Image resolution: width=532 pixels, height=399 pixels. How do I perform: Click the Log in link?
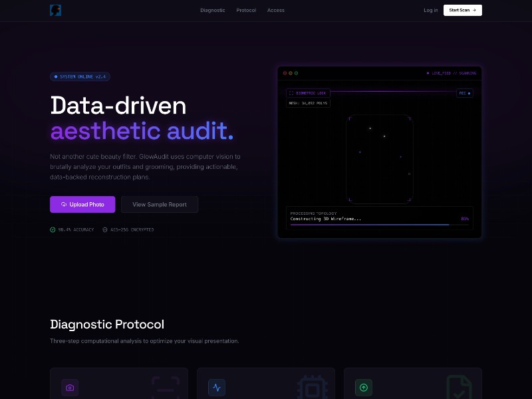431,10
